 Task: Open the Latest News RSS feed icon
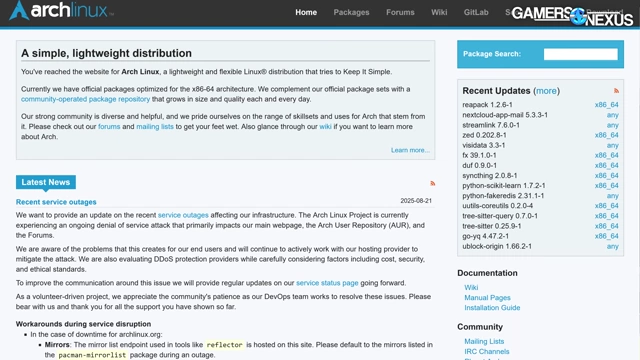pos(433,184)
